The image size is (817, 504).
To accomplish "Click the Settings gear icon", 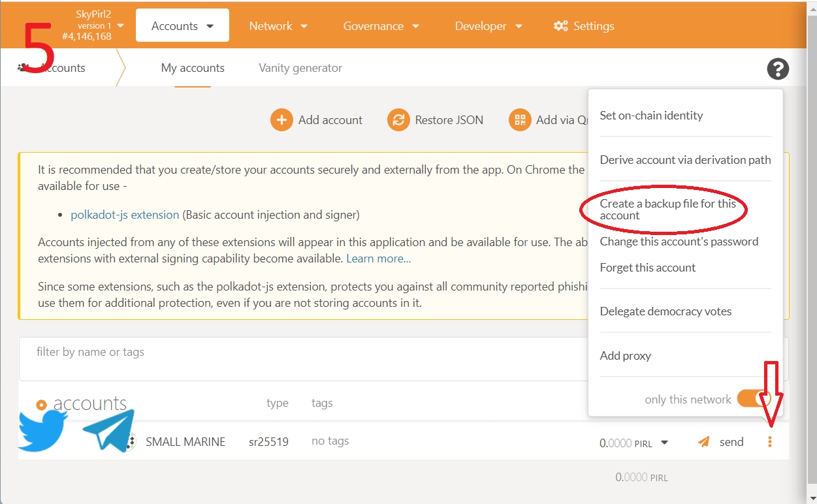I will coord(560,26).
